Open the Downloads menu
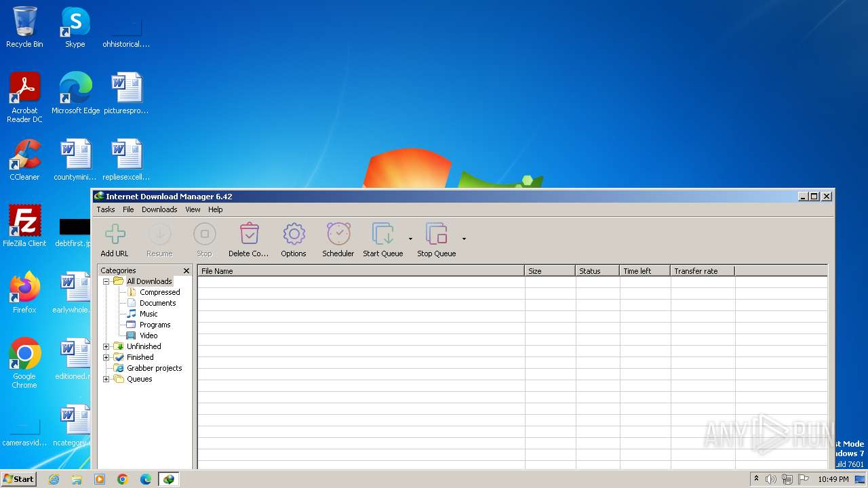 (159, 209)
